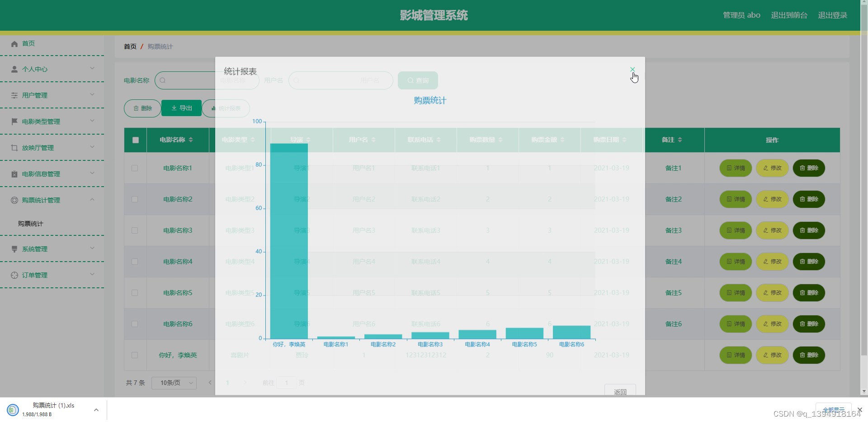Close the downloads bar with the X

(x=860, y=410)
